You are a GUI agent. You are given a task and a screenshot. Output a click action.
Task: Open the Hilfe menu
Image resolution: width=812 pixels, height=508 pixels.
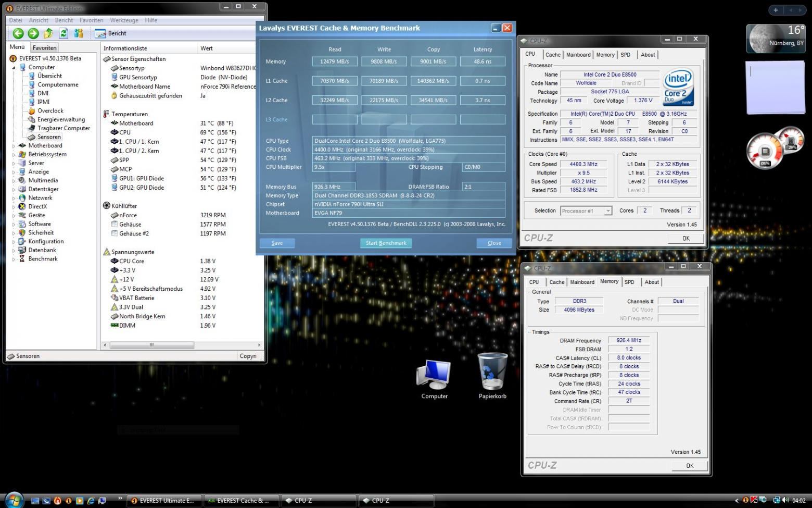[151, 20]
